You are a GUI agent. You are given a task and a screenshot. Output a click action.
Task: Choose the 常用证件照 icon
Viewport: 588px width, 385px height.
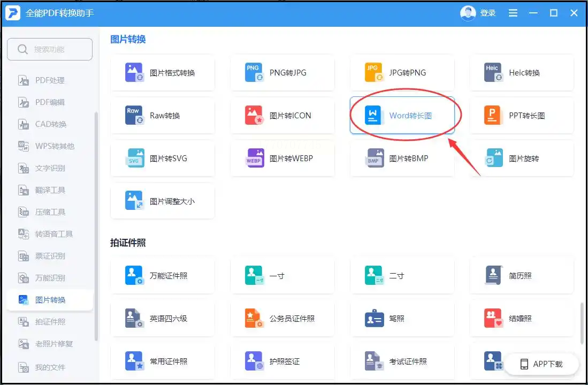pyautogui.click(x=134, y=361)
